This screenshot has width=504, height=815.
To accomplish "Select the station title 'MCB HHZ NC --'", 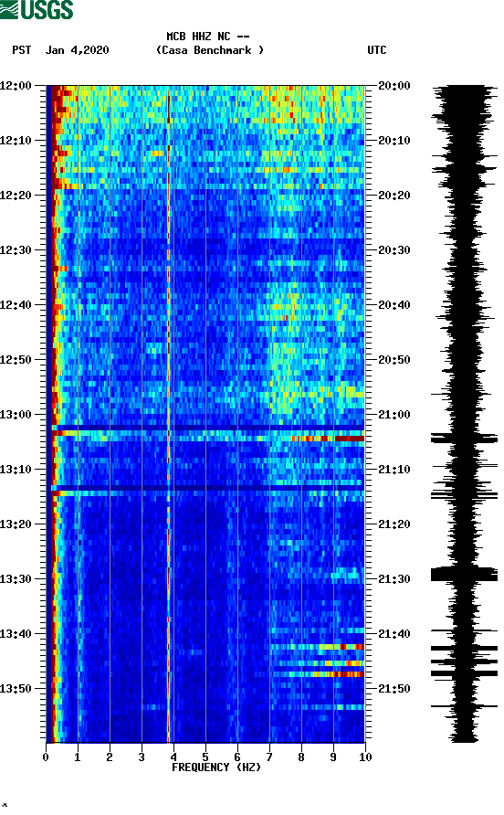I will pyautogui.click(x=208, y=37).
